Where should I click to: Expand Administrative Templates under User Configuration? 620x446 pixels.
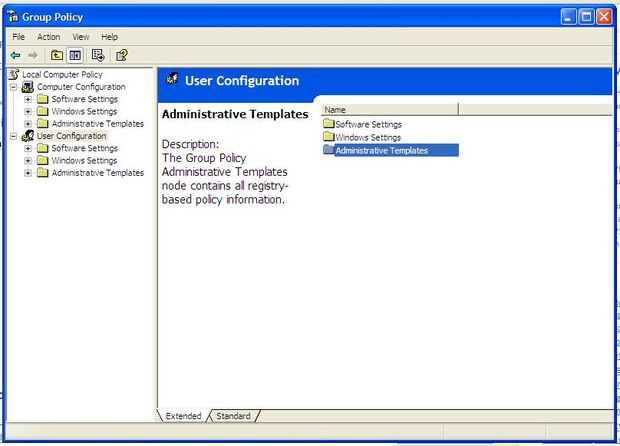coord(28,173)
